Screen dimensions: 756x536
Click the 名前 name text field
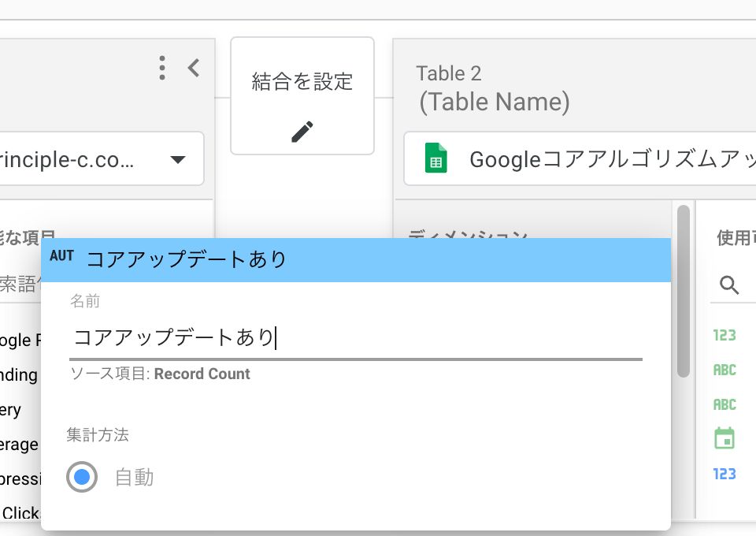[x=354, y=338]
